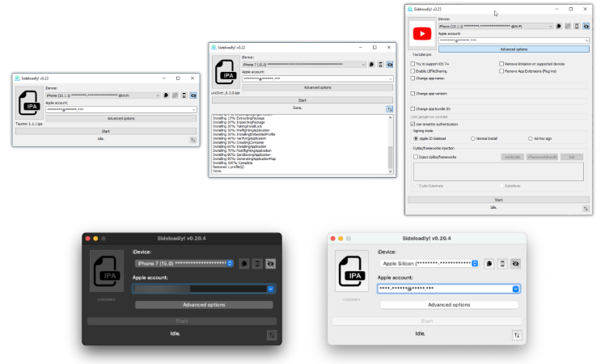The height and width of the screenshot is (364, 605).
Task: Choose the 'Ad-hoc sign' radio option
Action: (x=528, y=138)
